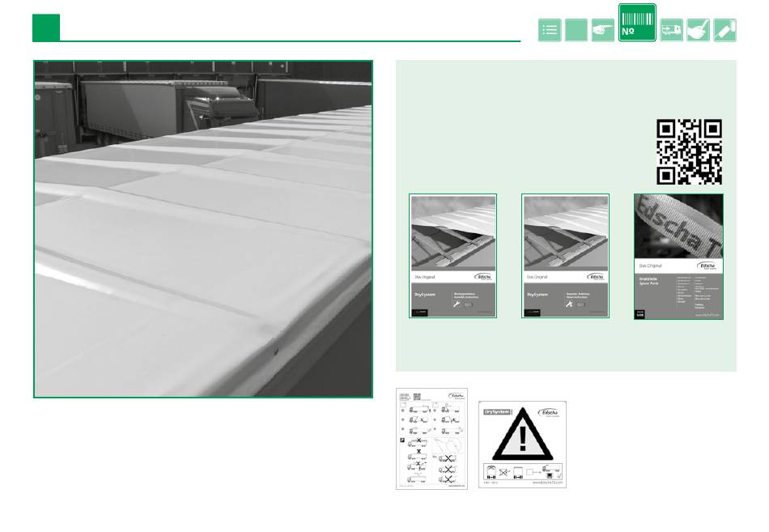
Task: Open the truck operating pictogram sheet thumbnail
Action: (x=431, y=439)
